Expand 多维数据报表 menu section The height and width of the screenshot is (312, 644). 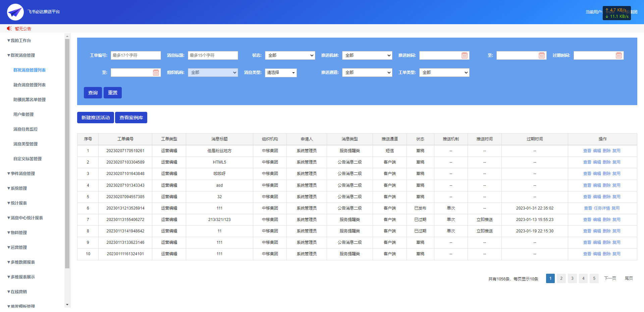coord(21,262)
